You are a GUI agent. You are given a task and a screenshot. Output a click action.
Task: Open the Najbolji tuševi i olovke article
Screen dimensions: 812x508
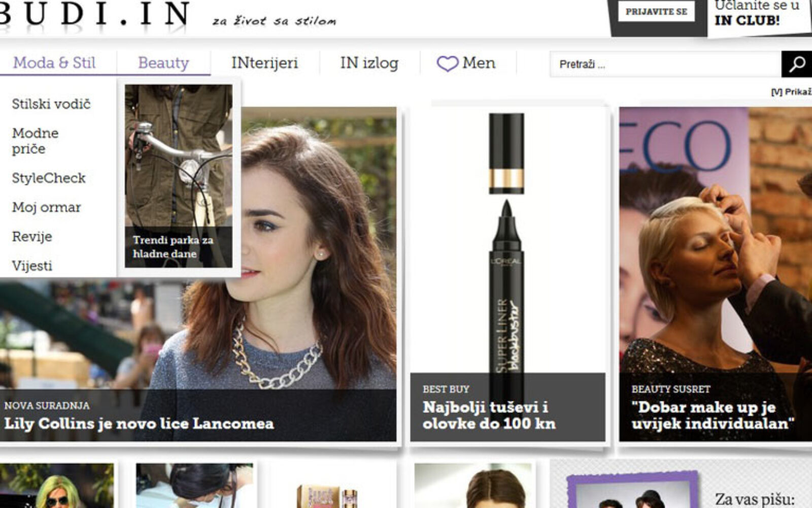click(489, 415)
